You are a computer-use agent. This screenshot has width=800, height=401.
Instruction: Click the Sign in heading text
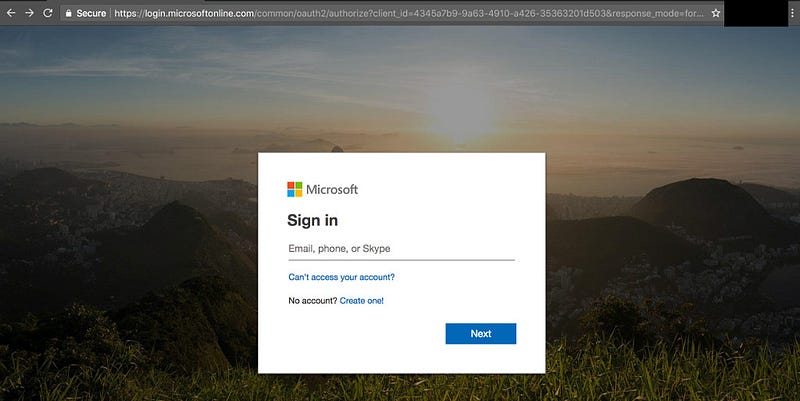(312, 220)
